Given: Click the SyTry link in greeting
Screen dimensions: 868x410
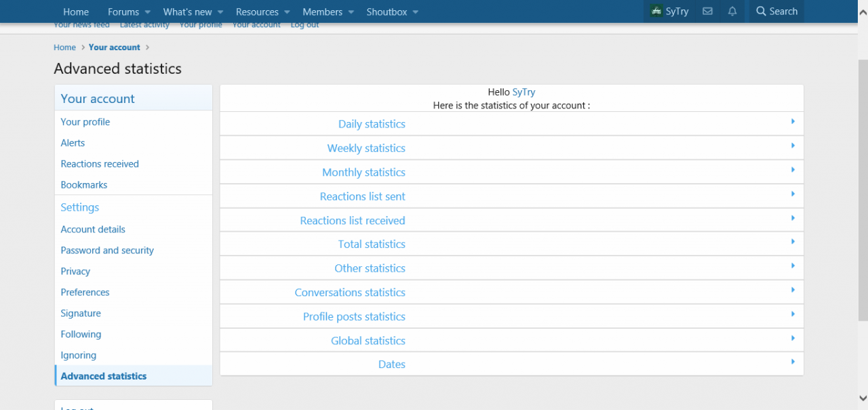Looking at the screenshot, I should tap(524, 92).
